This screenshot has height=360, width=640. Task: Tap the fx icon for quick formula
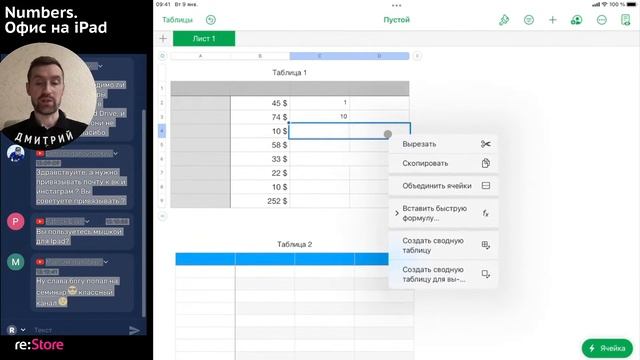point(485,213)
